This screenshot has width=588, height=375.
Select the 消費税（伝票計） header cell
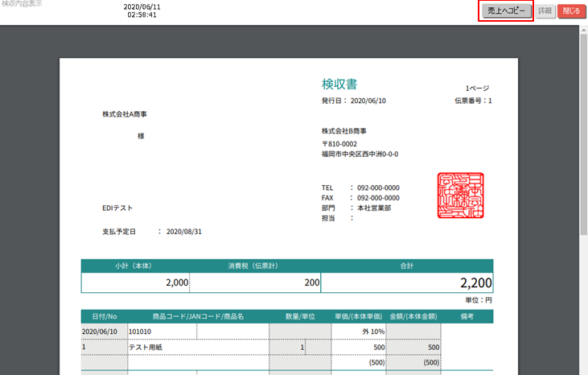click(253, 266)
